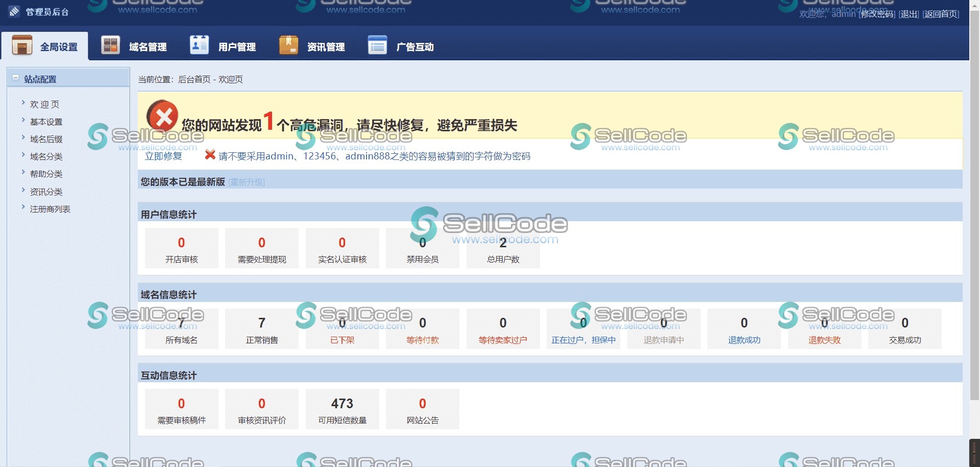Click the 修改密码 link in header
The height and width of the screenshot is (467, 980).
pos(877,14)
